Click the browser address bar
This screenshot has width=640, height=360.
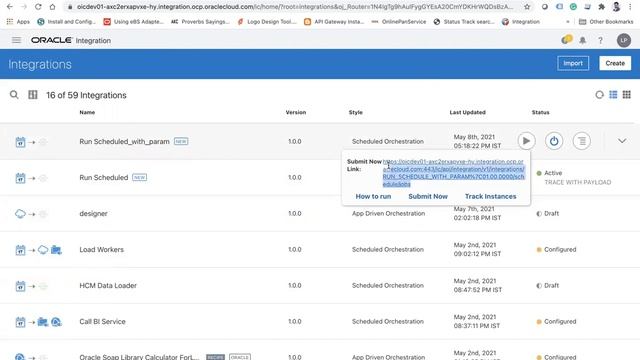(x=294, y=7)
